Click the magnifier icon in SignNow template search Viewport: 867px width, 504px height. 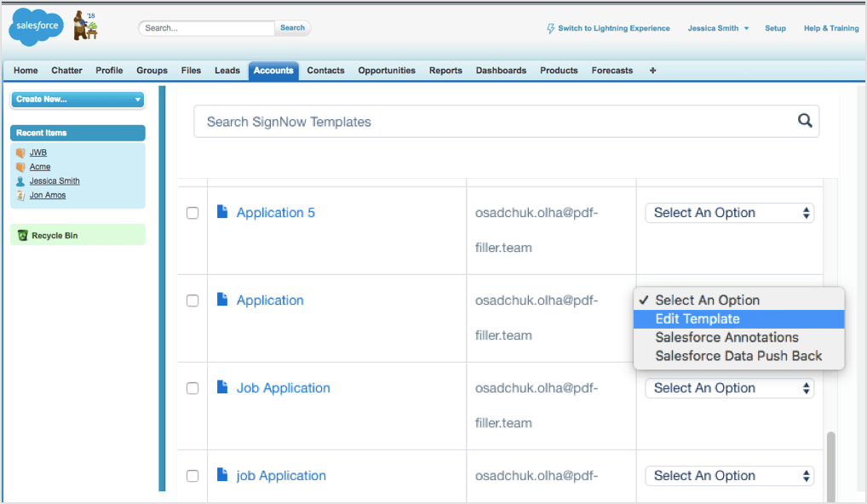804,121
